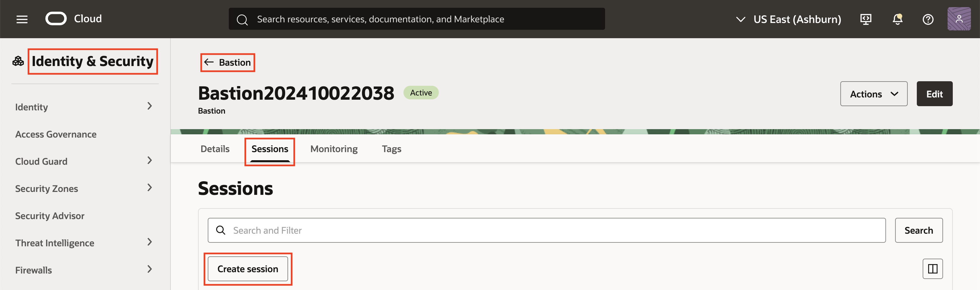Click the Search button beside the filter

(x=918, y=230)
